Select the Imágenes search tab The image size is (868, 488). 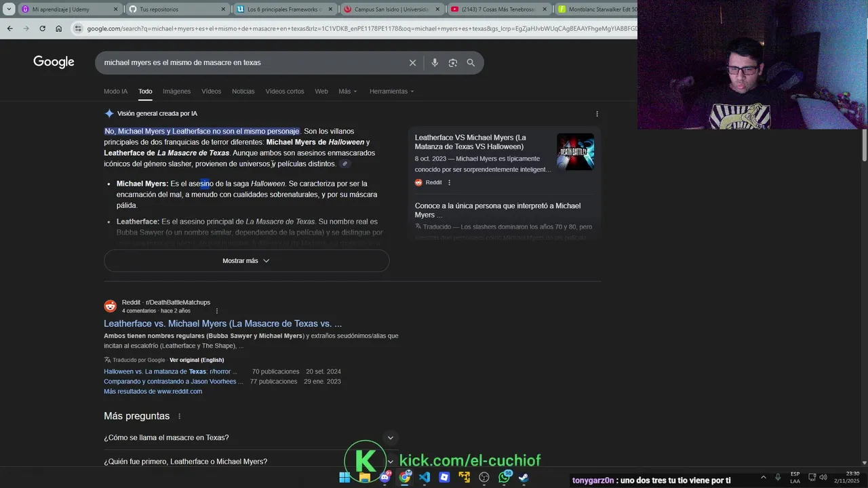click(x=176, y=91)
